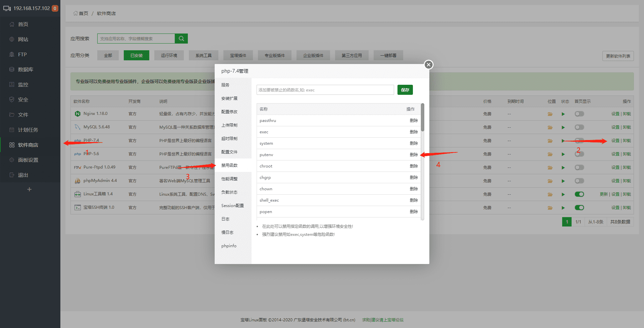Delete the shell_exec disabled function

[x=414, y=200]
